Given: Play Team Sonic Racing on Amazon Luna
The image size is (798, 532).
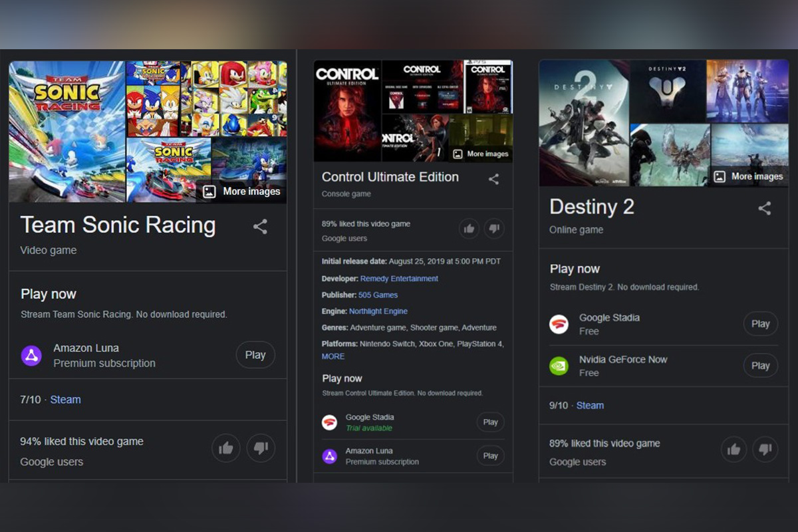Looking at the screenshot, I should [255, 355].
